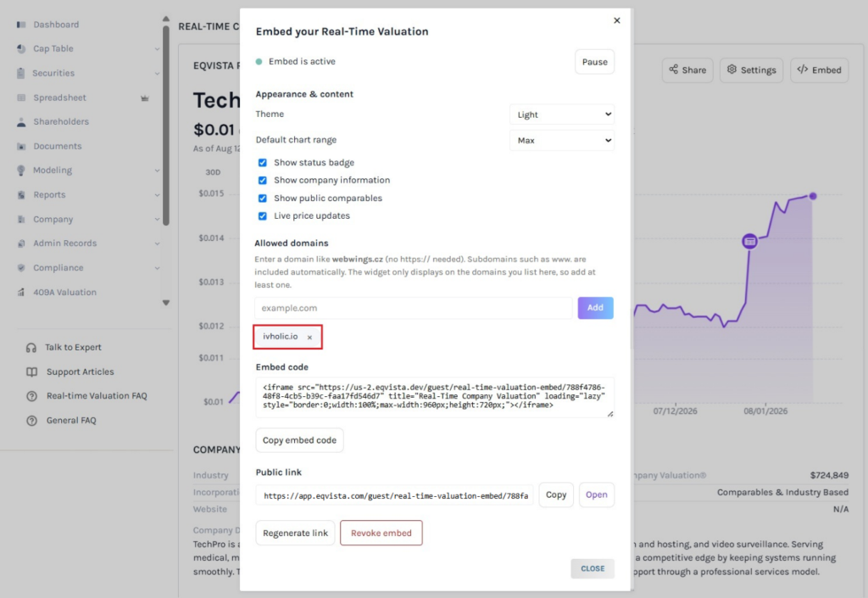Expand the Securities menu chevron
The height and width of the screenshot is (598, 868).
pos(157,74)
